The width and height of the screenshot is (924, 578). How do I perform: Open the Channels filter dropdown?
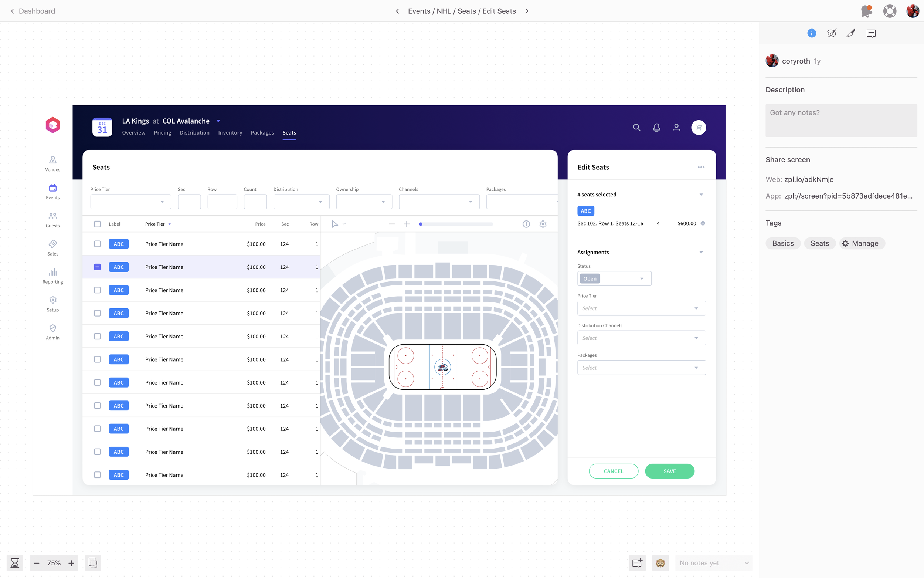click(439, 202)
